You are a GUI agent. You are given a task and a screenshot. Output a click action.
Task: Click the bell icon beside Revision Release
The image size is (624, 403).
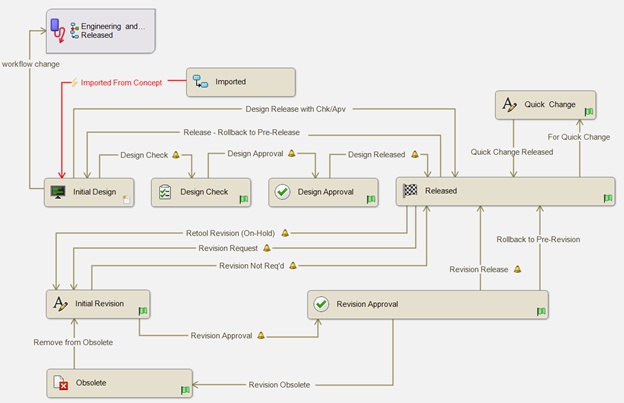517,269
